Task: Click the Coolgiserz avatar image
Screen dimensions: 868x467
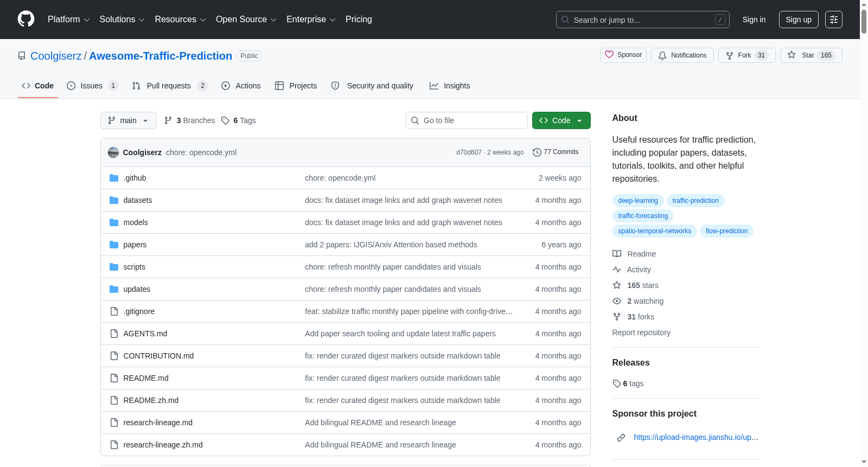Action: tap(113, 152)
